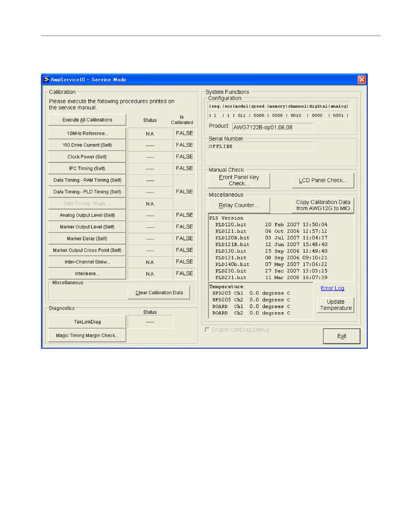Open the Error Log link
The width and height of the screenshot is (411, 532).
[x=332, y=288]
